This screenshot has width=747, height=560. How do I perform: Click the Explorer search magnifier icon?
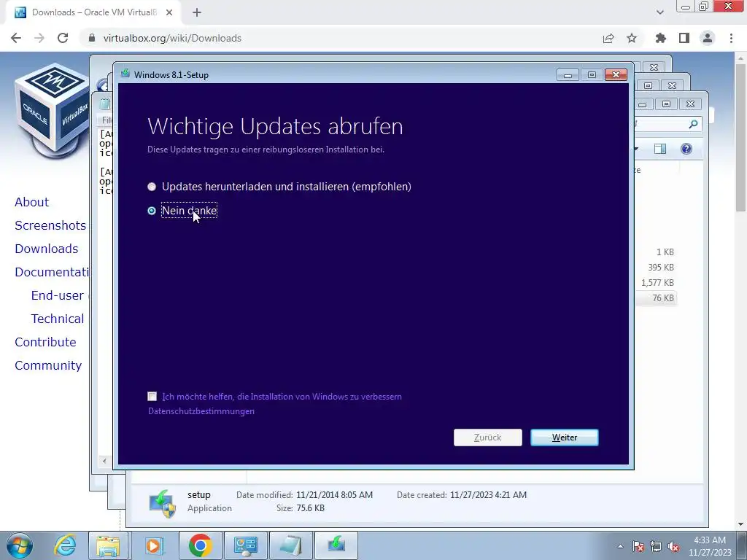[693, 124]
